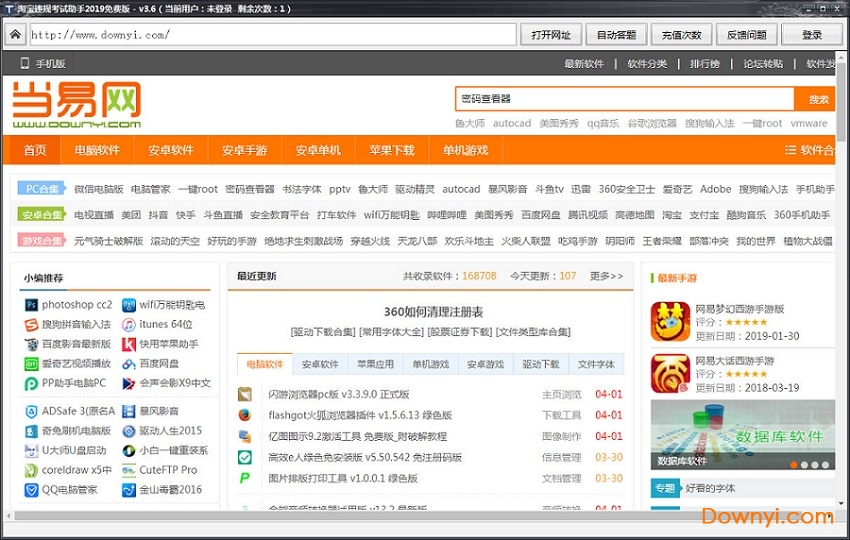
Task: Expand the 软件合集 menu in the orange bar
Action: pyautogui.click(x=809, y=150)
